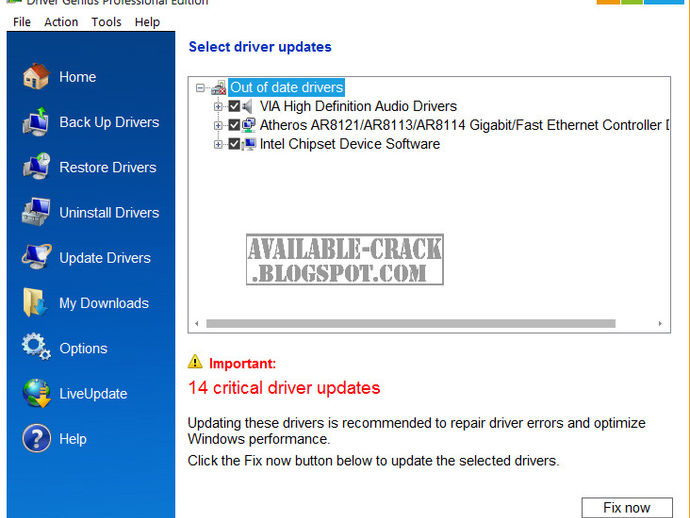The width and height of the screenshot is (690, 518).
Task: Click the red 'Important:' label
Action: (242, 364)
